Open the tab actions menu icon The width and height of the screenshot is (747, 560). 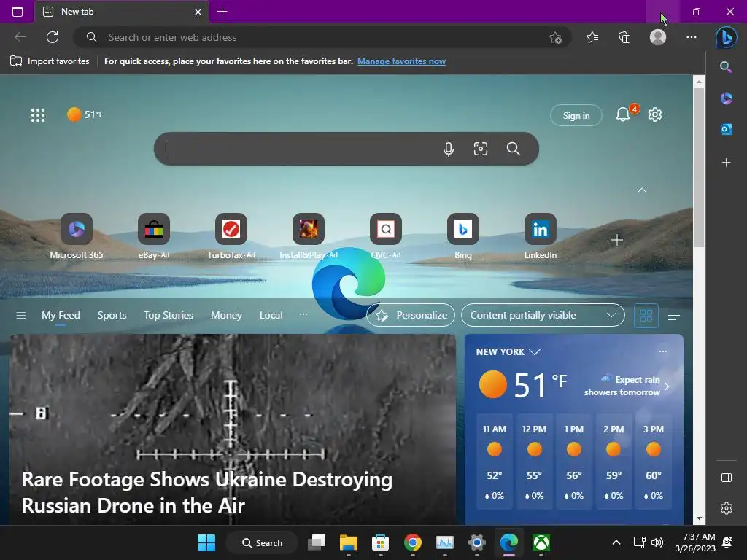[x=18, y=12]
